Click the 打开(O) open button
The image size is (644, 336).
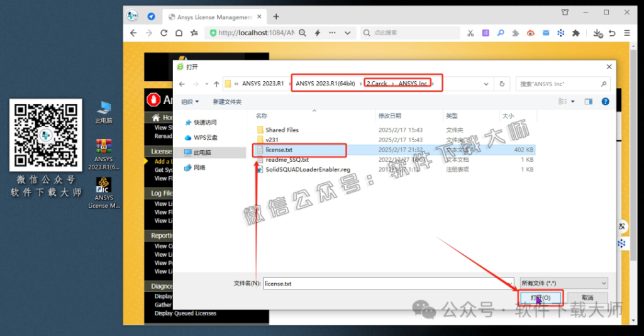point(540,298)
